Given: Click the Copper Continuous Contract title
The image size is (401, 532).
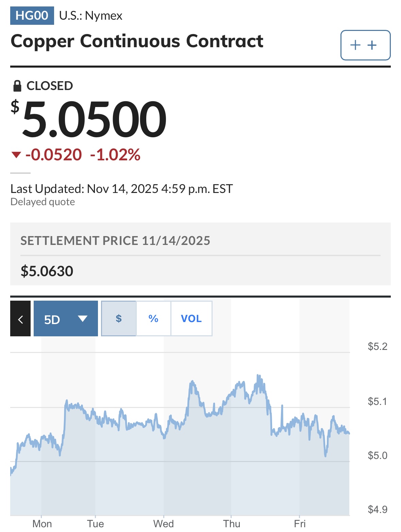Looking at the screenshot, I should click(137, 41).
